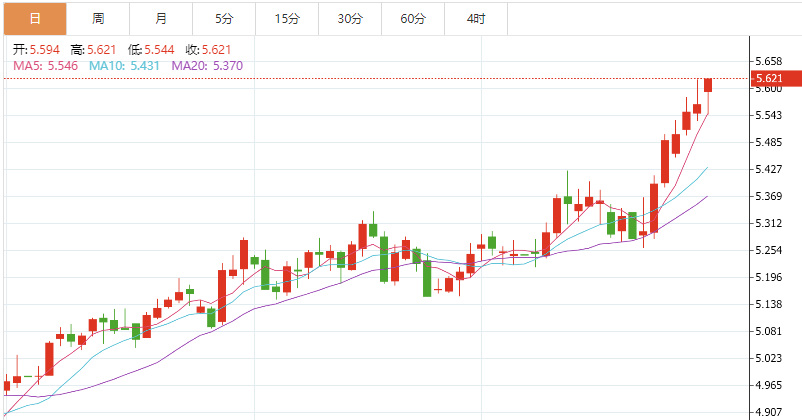Click the latest red candlestick at top

[708, 85]
